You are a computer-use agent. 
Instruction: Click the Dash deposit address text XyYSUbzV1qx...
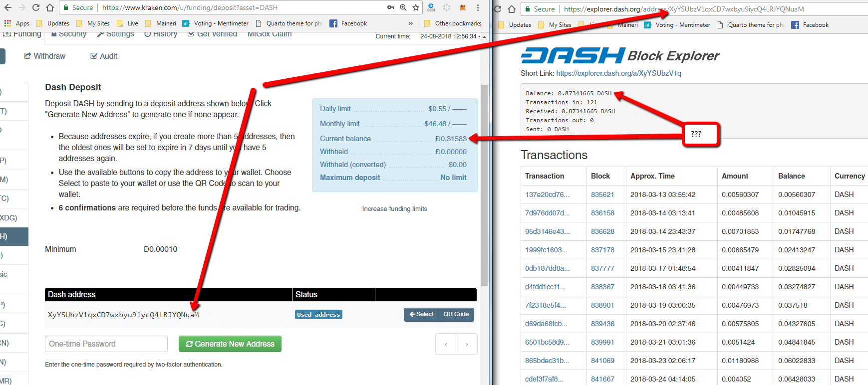pos(123,315)
